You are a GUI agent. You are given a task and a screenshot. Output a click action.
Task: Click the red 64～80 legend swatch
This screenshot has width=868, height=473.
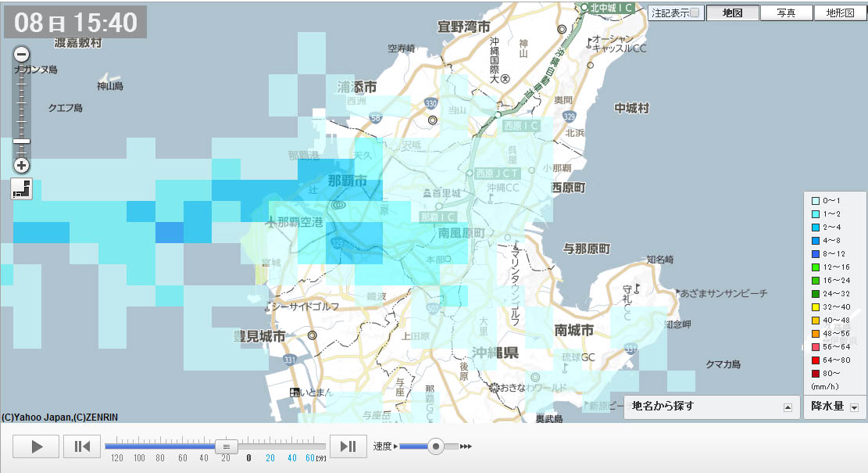813,360
